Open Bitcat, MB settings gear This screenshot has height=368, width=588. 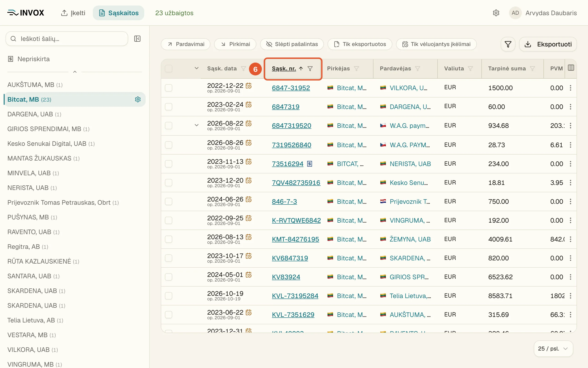click(138, 99)
